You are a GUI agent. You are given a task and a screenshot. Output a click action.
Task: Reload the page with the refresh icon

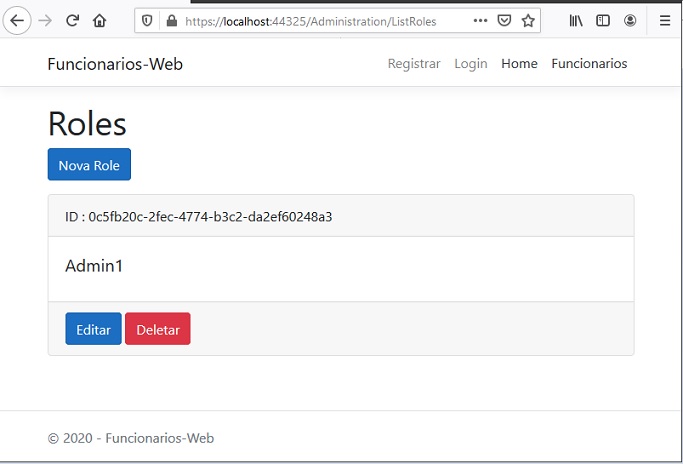point(72,20)
